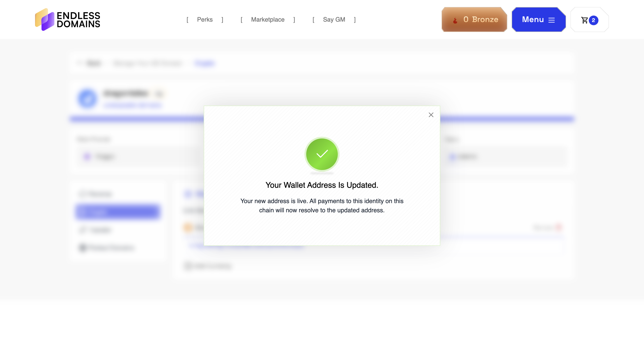
Task: Open the Perks navigation item
Action: point(205,19)
